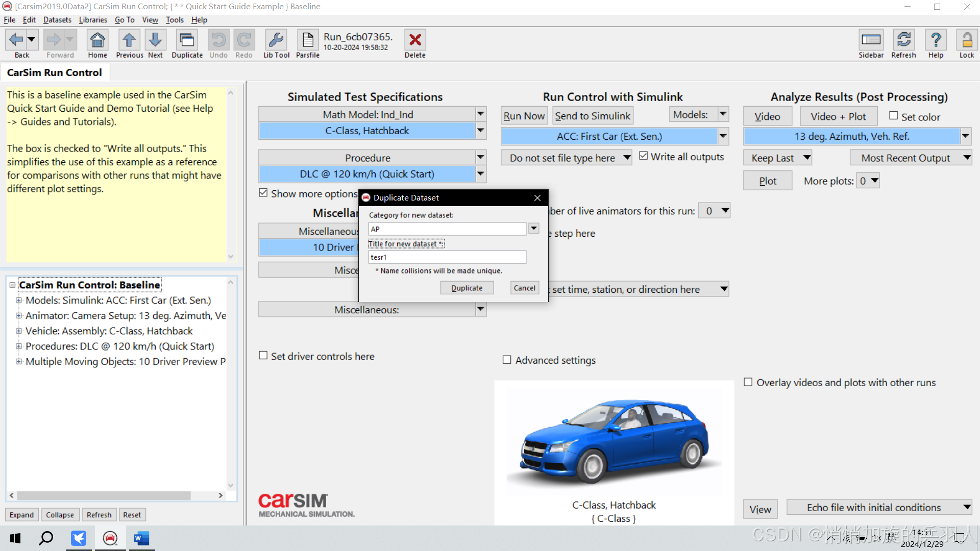Open the Libraries menu
The image size is (980, 551).
(x=93, y=20)
